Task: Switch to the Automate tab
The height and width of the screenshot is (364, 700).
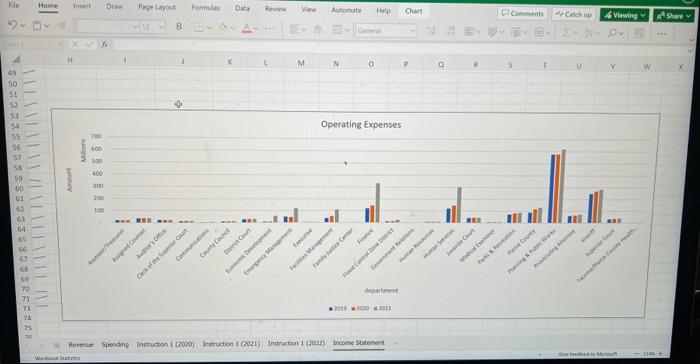Action: (x=346, y=10)
